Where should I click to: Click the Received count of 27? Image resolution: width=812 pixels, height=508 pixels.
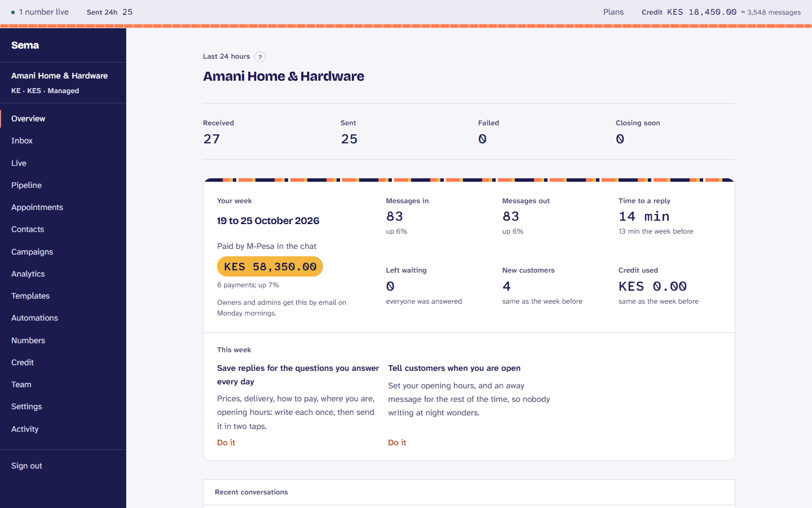pos(211,139)
